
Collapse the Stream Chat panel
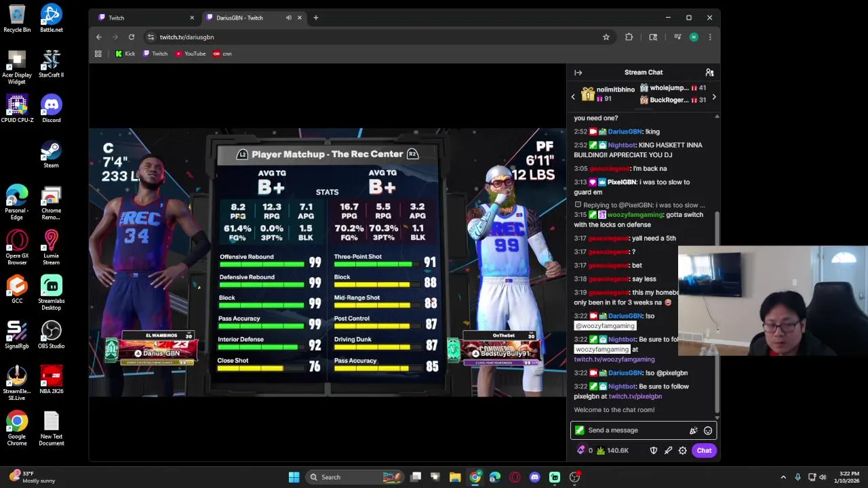coord(578,73)
